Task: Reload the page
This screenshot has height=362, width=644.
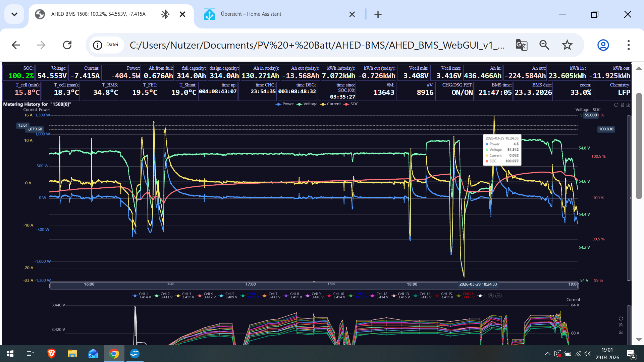Action: tap(67, 45)
